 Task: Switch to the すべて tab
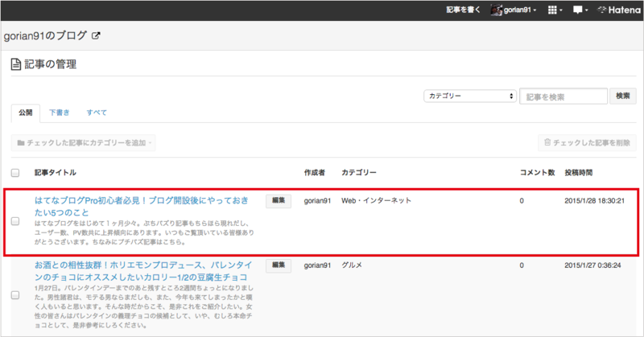97,113
